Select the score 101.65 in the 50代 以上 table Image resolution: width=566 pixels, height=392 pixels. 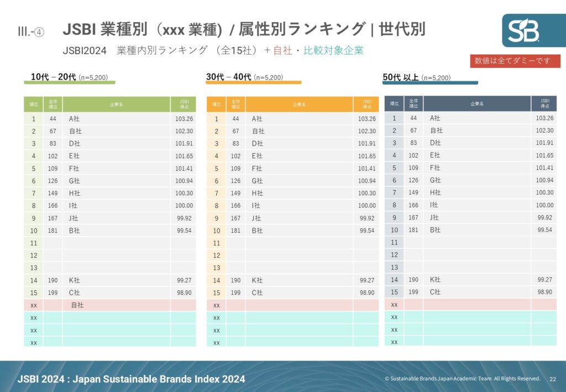[544, 155]
